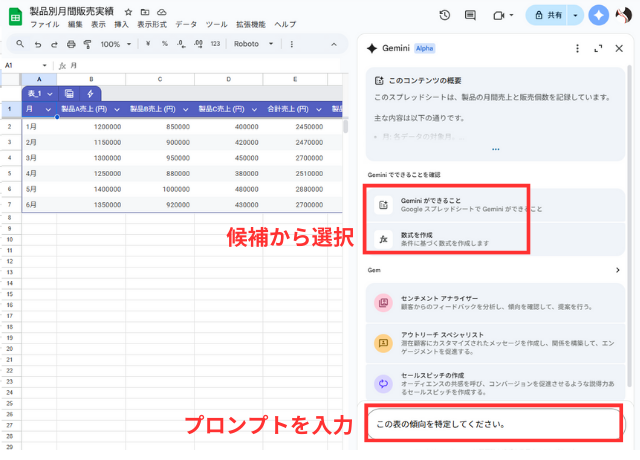Open the 123 number format menu
The width and height of the screenshot is (640, 460).
216,44
